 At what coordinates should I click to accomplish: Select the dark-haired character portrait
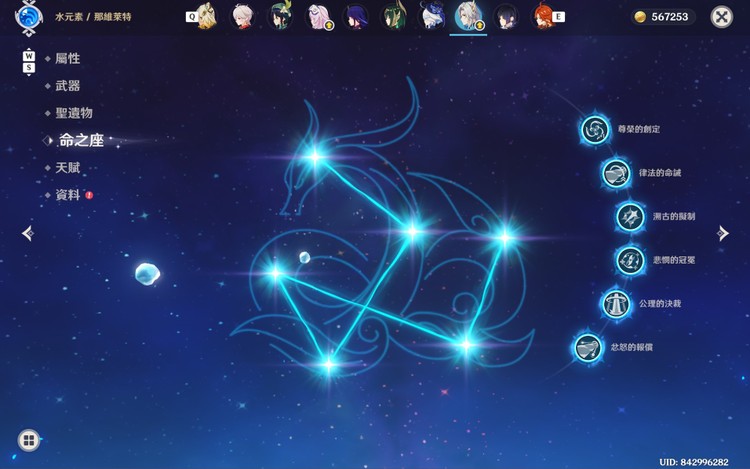coord(506,17)
